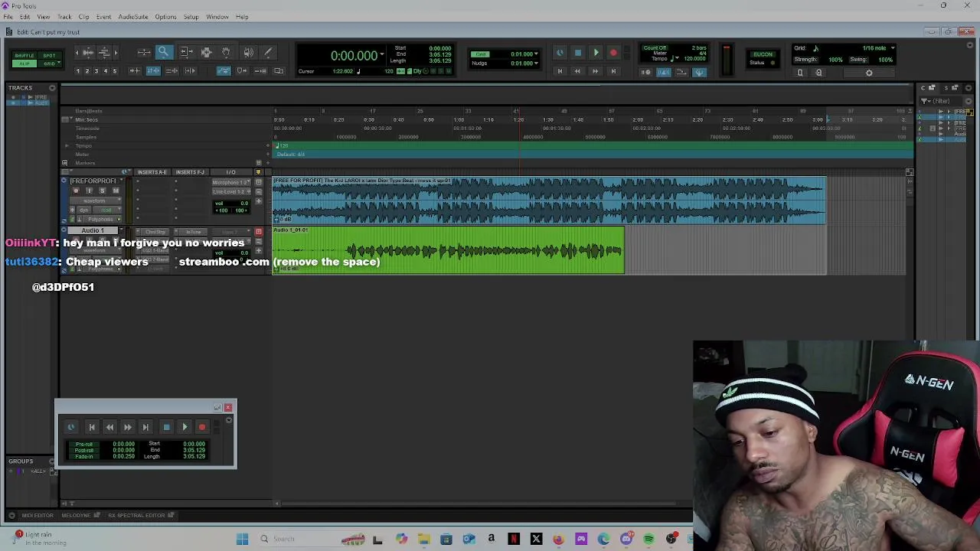
Task: Open the File menu
Action: tap(8, 17)
